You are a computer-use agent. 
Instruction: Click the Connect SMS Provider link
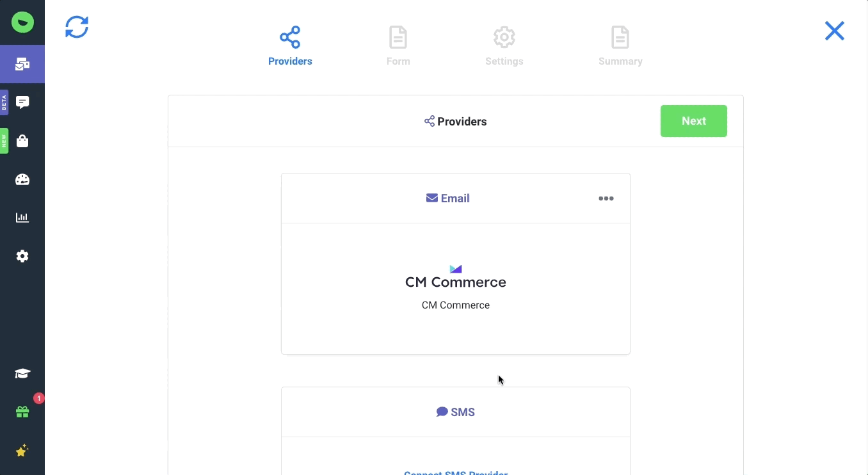click(x=455, y=472)
